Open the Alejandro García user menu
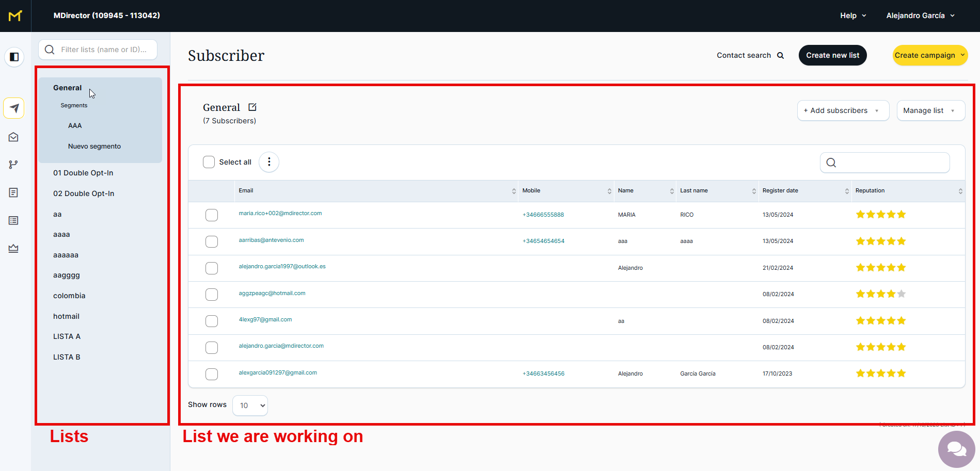980x471 pixels. pyautogui.click(x=920, y=15)
